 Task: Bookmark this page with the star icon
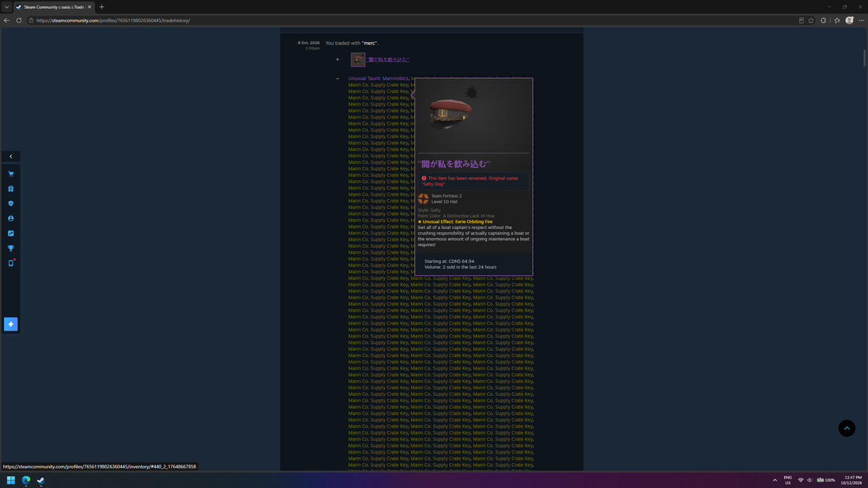click(x=811, y=20)
